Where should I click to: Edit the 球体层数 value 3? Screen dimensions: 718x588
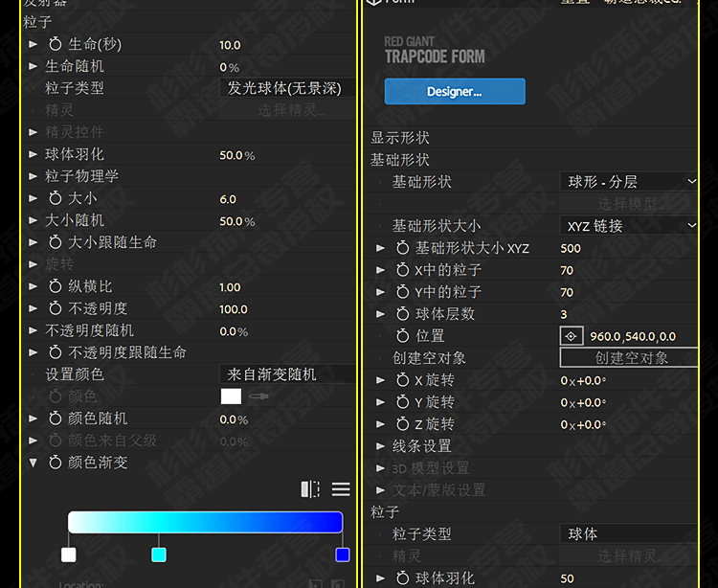564,314
